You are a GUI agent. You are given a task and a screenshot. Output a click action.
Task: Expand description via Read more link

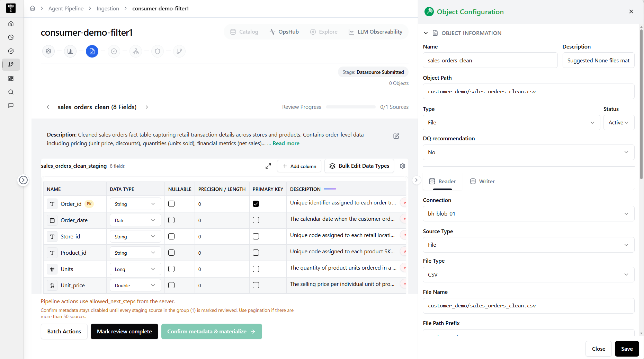[x=286, y=143]
